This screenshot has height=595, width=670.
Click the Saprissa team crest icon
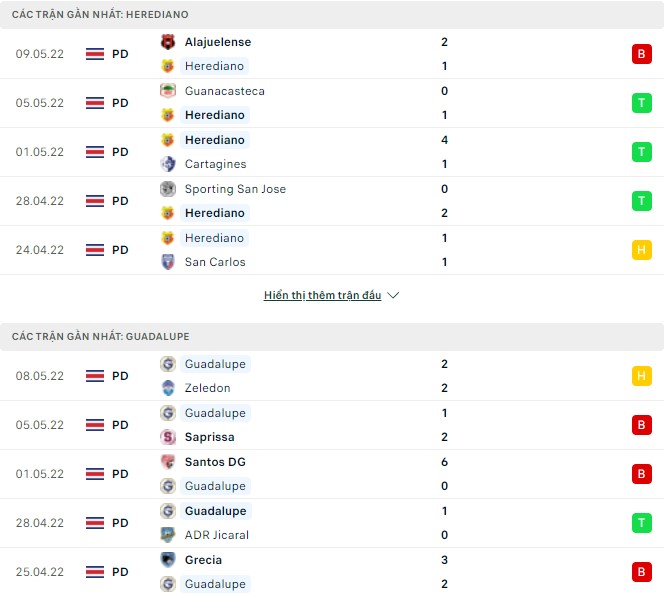[167, 437]
